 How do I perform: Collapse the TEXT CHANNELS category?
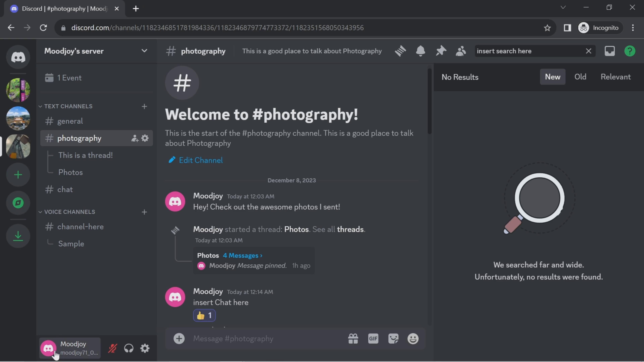[68, 106]
